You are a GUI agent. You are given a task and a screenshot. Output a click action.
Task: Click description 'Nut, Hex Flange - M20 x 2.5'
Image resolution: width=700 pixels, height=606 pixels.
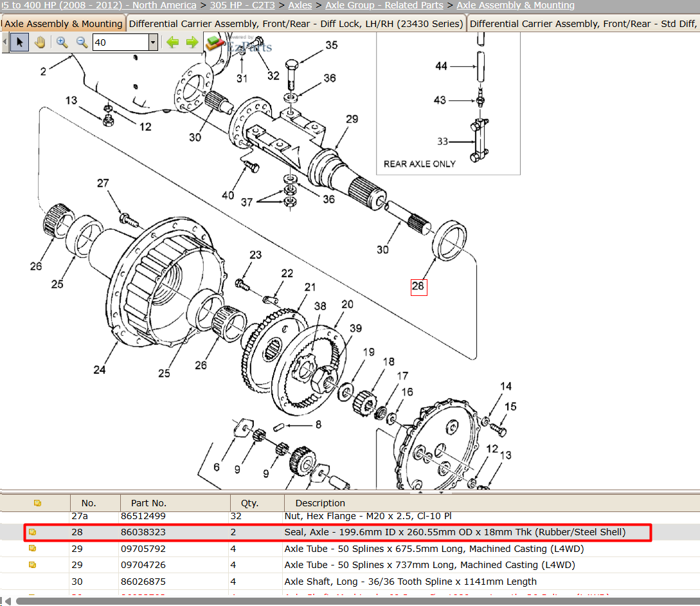[x=368, y=516]
